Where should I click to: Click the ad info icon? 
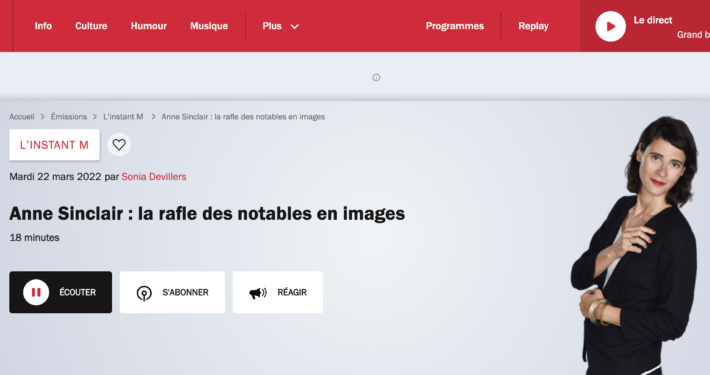(376, 77)
